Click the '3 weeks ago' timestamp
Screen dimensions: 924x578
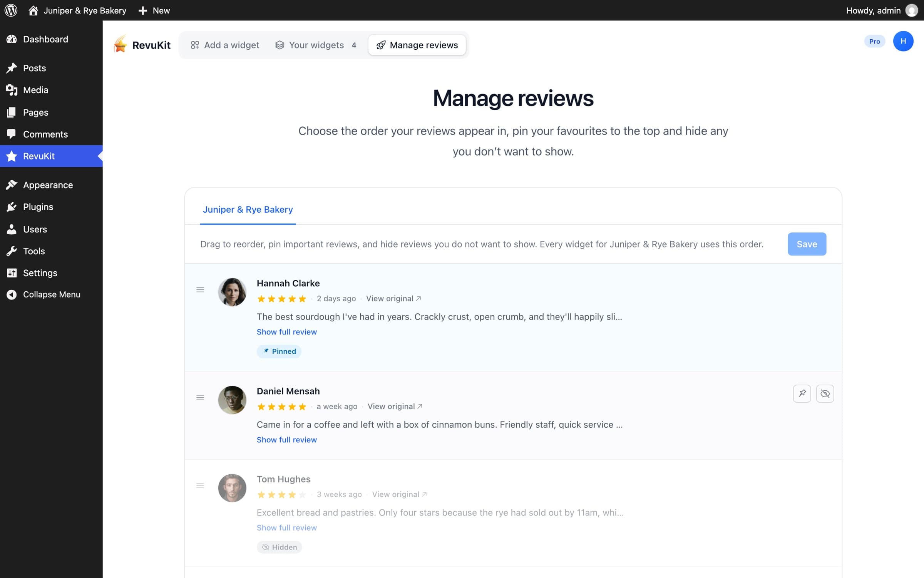(339, 494)
